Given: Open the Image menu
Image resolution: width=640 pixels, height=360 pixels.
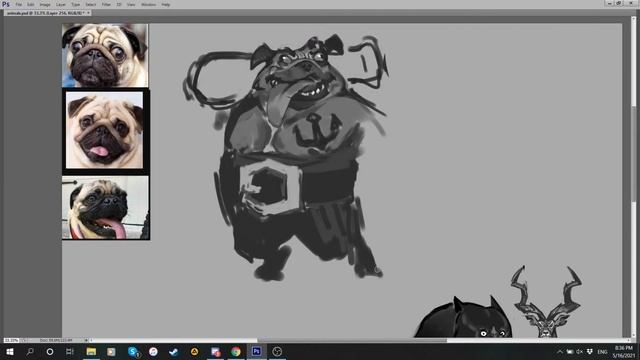Looking at the screenshot, I should [x=45, y=4].
